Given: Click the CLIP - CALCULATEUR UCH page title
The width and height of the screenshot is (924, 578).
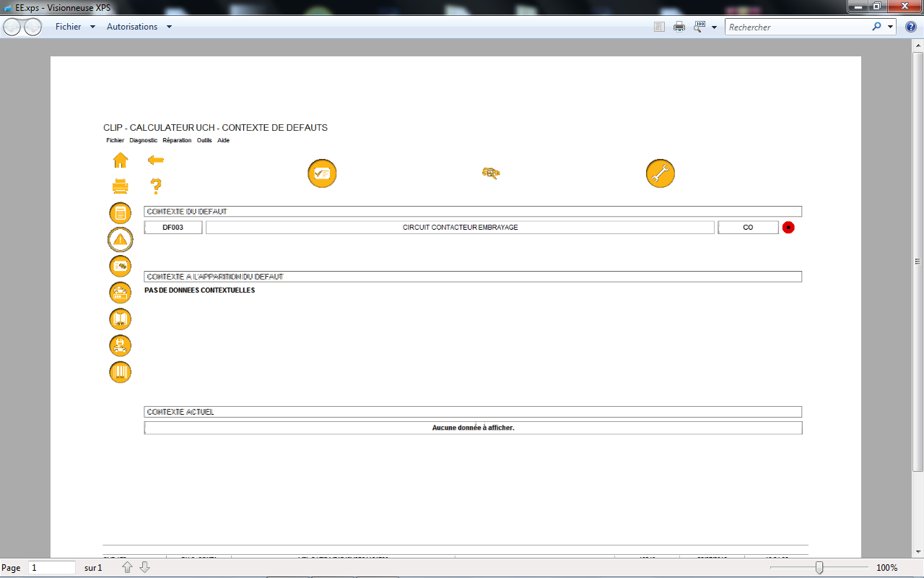Looking at the screenshot, I should click(x=215, y=128).
